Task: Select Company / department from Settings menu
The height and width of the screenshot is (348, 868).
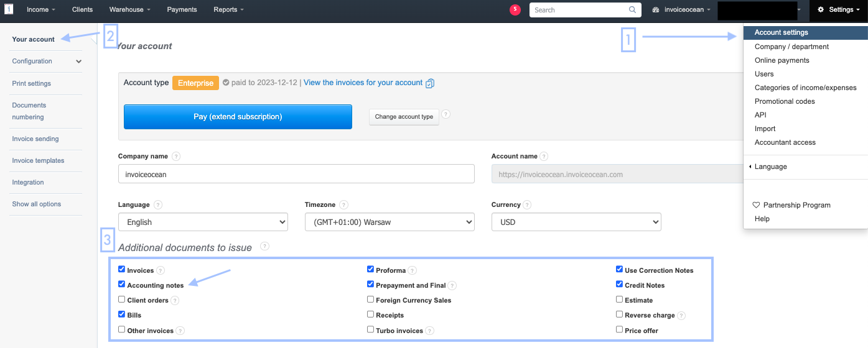Action: [791, 47]
